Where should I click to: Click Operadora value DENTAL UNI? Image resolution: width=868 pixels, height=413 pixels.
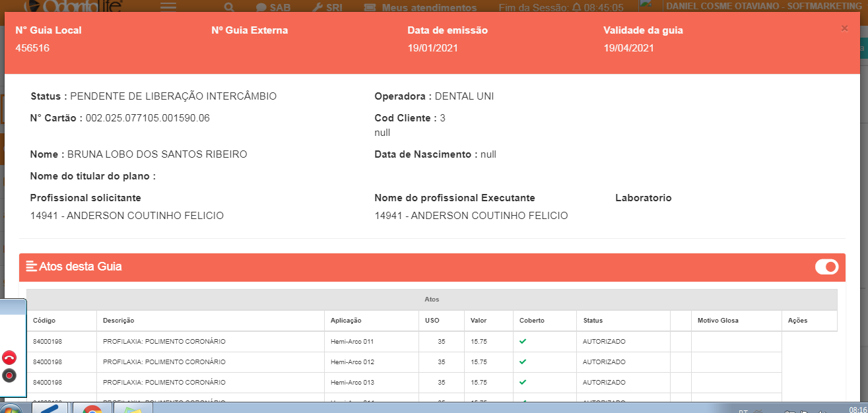(464, 96)
